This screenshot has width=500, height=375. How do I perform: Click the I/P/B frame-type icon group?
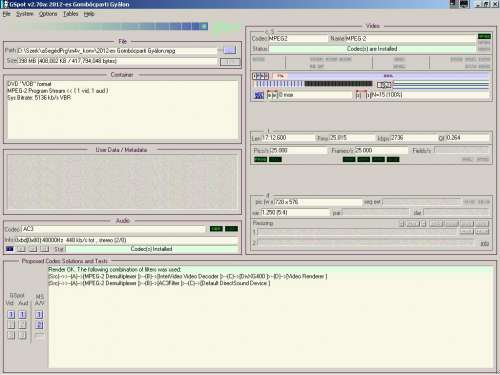pyautogui.click(x=260, y=76)
